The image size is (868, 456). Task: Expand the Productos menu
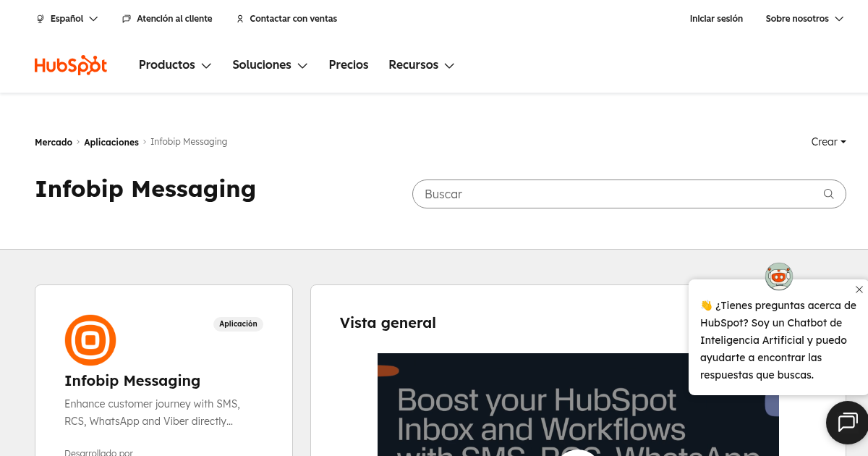pos(175,65)
